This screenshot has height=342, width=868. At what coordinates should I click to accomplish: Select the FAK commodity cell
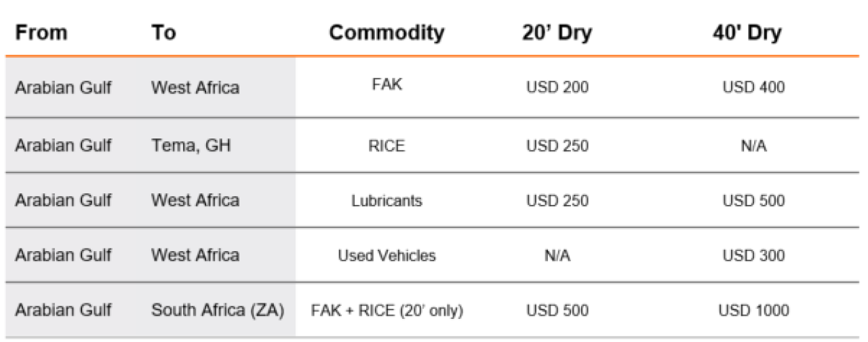[387, 86]
